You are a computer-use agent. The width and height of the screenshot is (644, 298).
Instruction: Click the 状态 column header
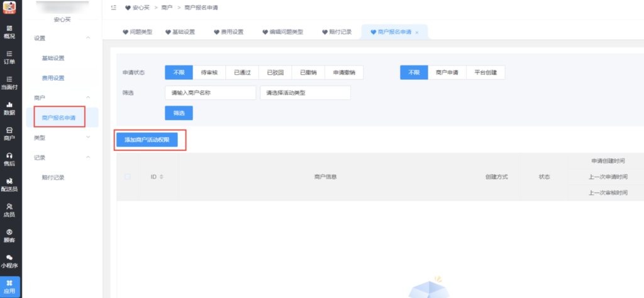(544, 177)
